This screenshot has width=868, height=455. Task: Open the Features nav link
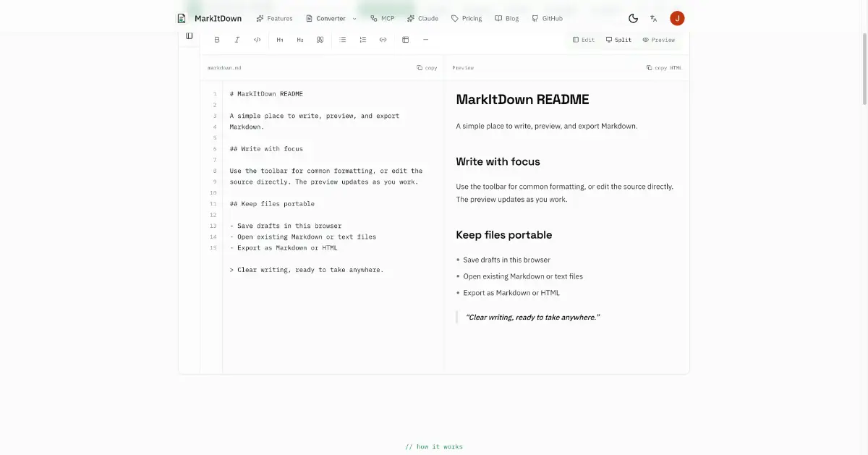click(274, 18)
